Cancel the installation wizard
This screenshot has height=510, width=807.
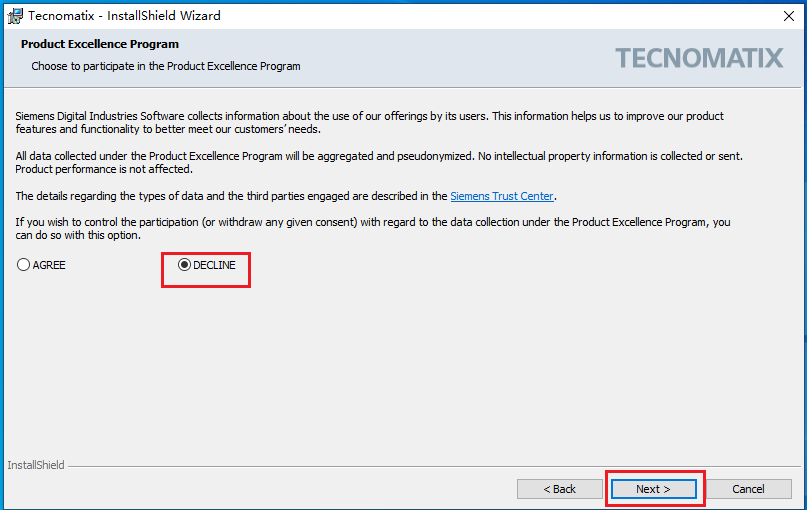(x=748, y=489)
